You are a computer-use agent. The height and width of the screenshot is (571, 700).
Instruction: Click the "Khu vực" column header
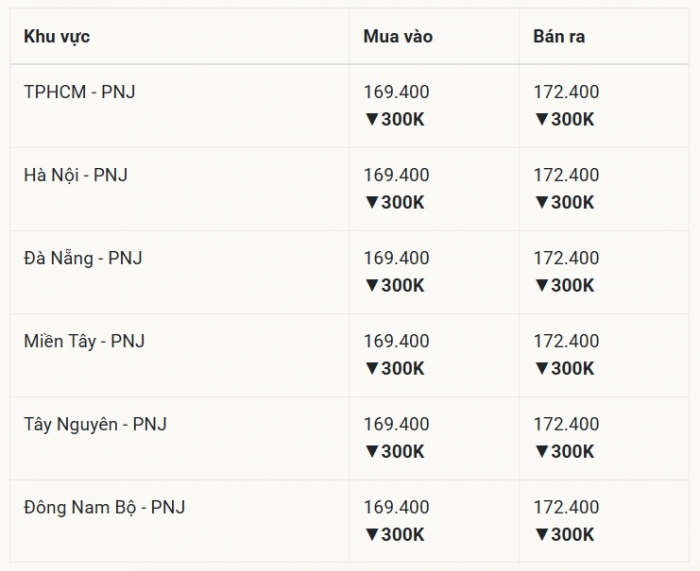click(57, 37)
